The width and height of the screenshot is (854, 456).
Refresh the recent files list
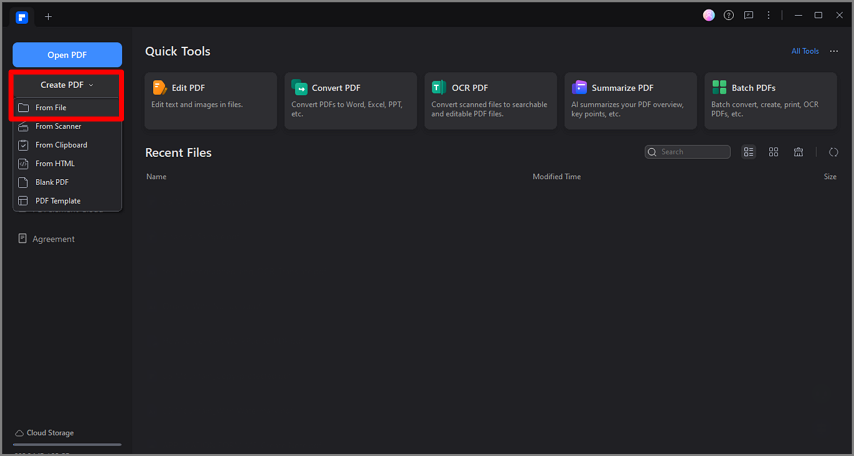pyautogui.click(x=833, y=152)
